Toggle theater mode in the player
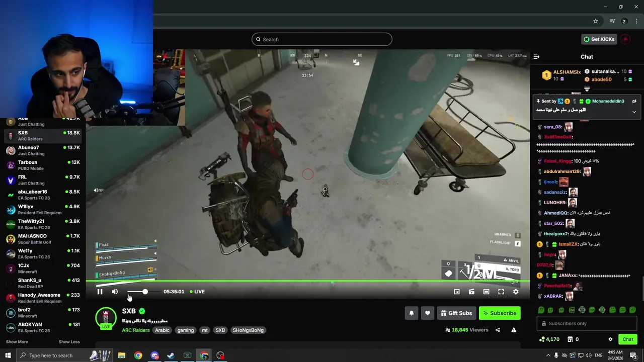644x362 pixels. 486,292
